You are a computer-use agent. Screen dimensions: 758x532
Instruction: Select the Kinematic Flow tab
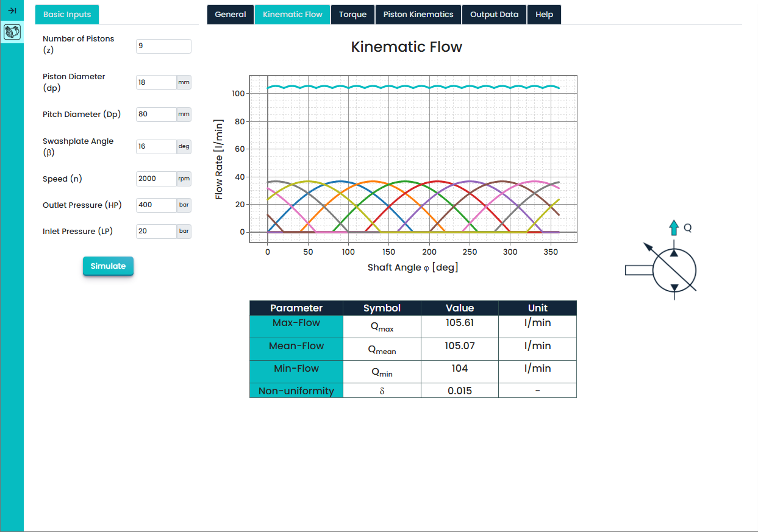click(292, 15)
